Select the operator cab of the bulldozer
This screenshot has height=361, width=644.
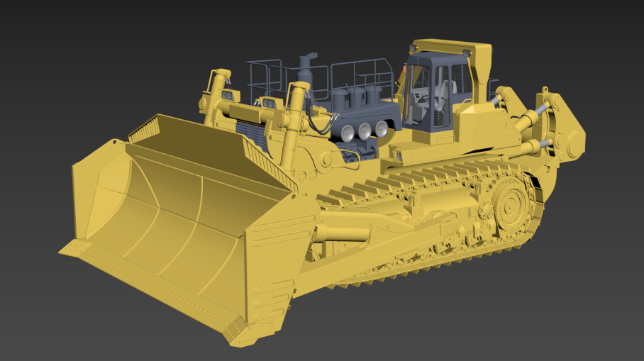[437, 92]
